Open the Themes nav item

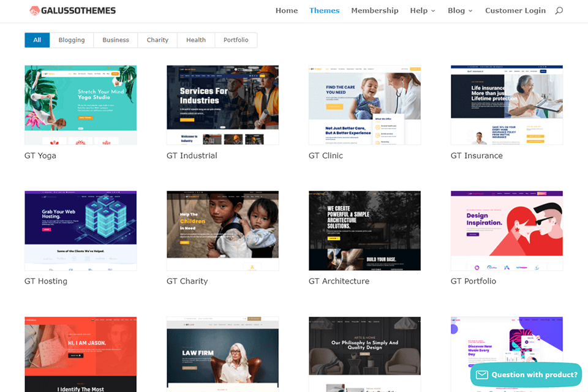pyautogui.click(x=325, y=10)
